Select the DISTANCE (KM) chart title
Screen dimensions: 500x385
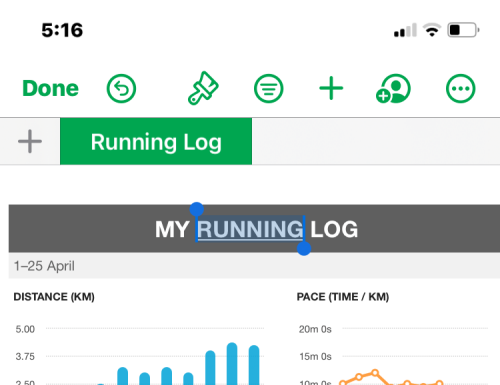click(54, 297)
